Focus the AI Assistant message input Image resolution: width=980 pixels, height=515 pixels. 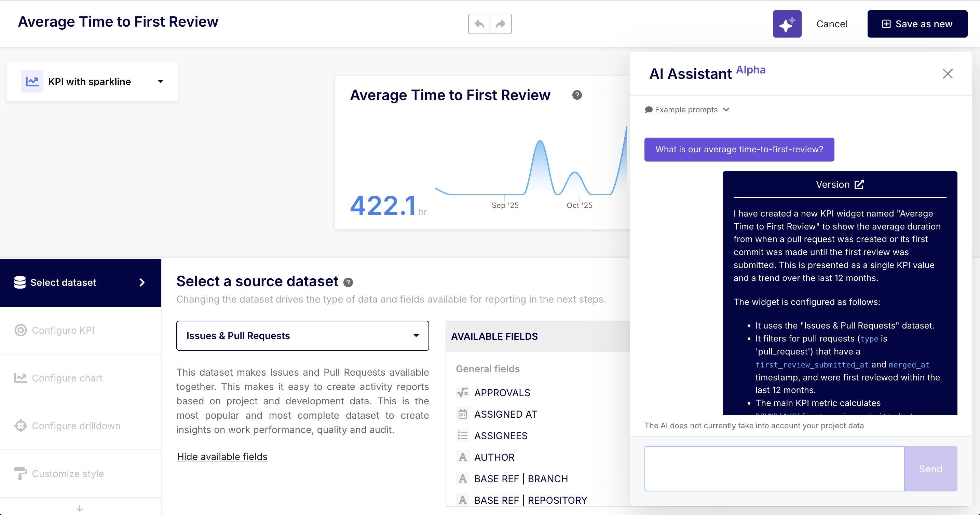pos(774,469)
